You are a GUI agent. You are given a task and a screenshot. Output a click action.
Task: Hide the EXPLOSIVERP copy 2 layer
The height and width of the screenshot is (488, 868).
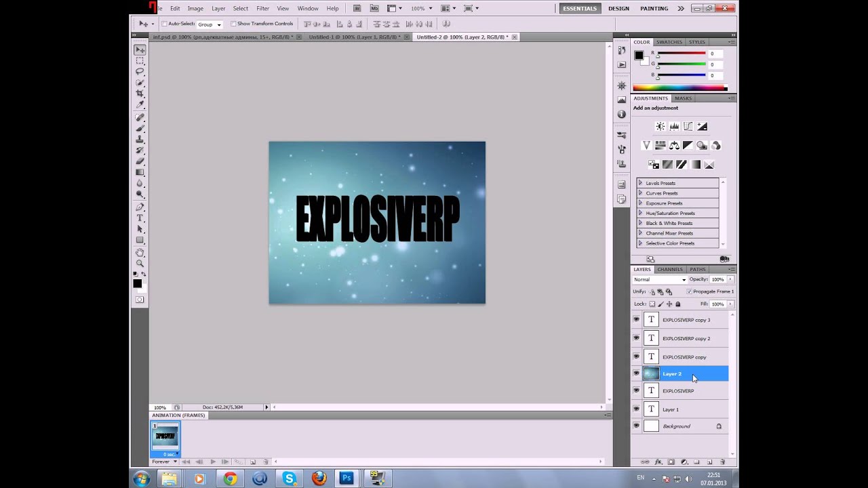(636, 338)
